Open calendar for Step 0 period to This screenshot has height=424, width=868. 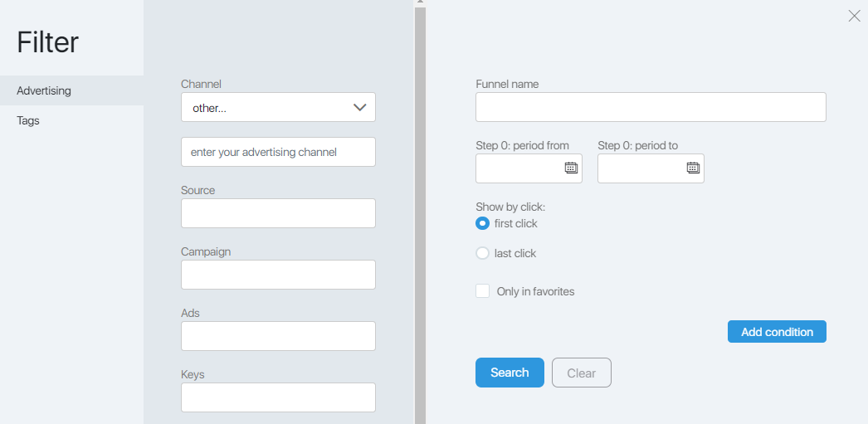tap(693, 168)
